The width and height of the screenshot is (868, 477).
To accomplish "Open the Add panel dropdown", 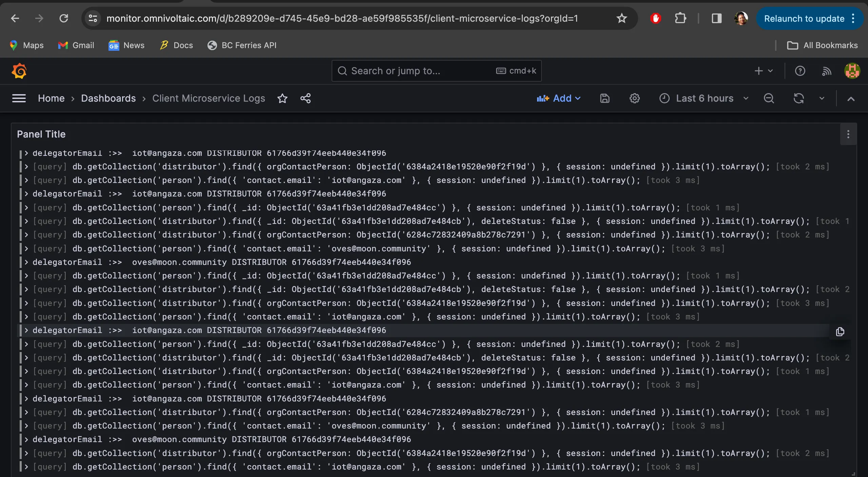I will pos(559,98).
